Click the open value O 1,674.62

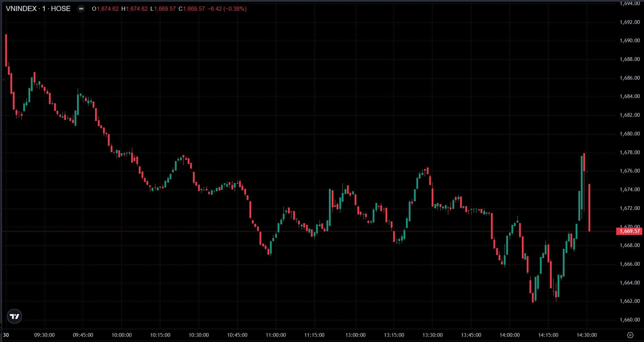(105, 9)
